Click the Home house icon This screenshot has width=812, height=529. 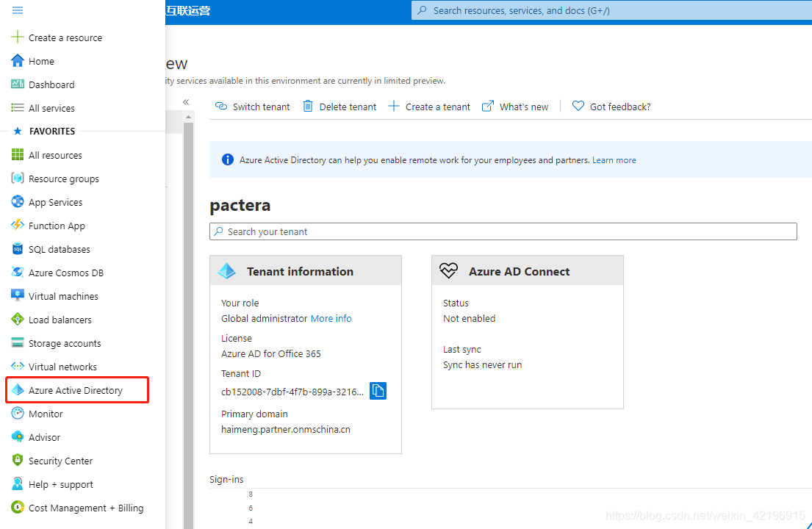tap(17, 60)
